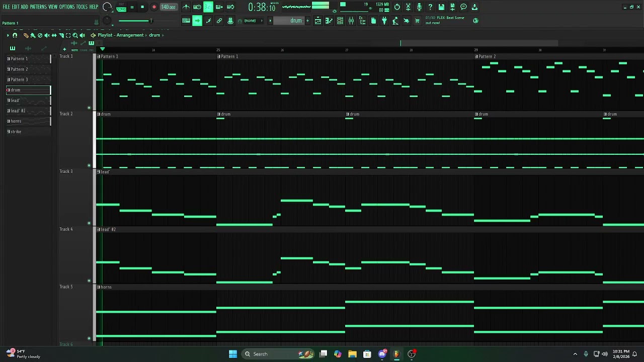The width and height of the screenshot is (644, 362).
Task: Open the ADD menu
Action: coord(24,7)
